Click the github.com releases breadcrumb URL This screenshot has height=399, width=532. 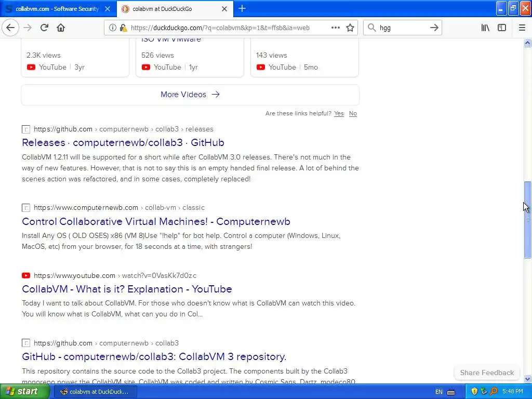point(124,129)
